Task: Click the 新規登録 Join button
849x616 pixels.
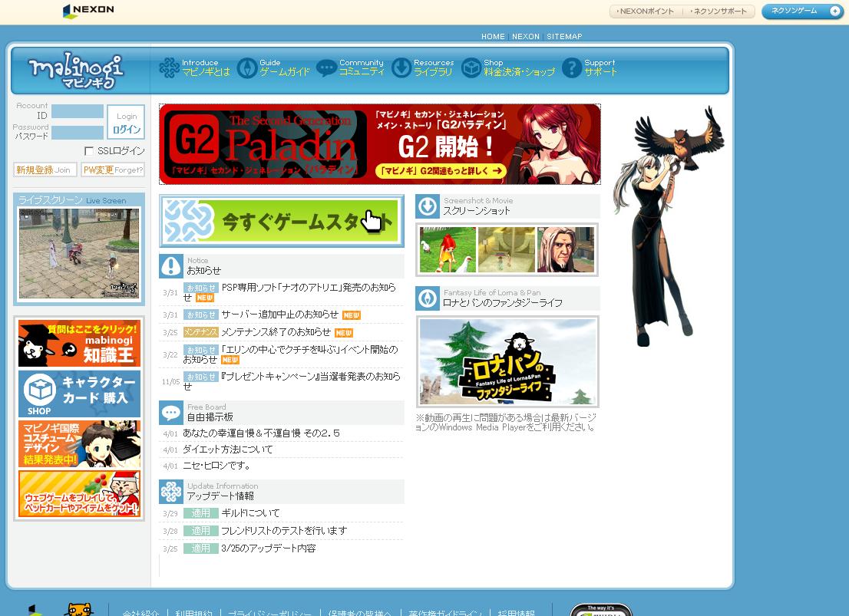Action: point(45,170)
